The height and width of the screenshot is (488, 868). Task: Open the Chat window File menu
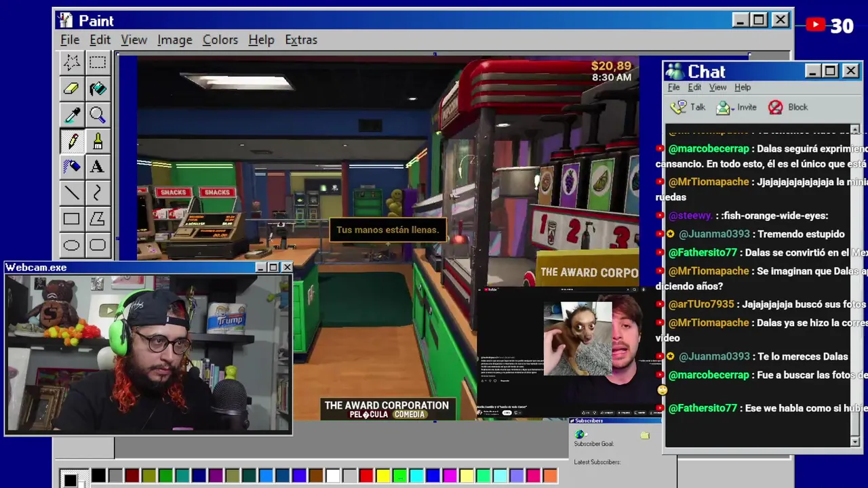[673, 87]
